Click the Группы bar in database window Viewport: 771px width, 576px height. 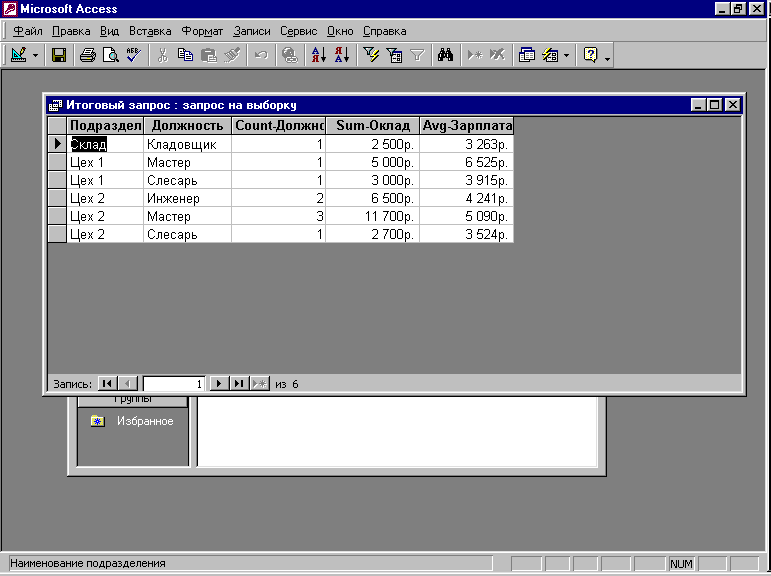click(x=133, y=400)
